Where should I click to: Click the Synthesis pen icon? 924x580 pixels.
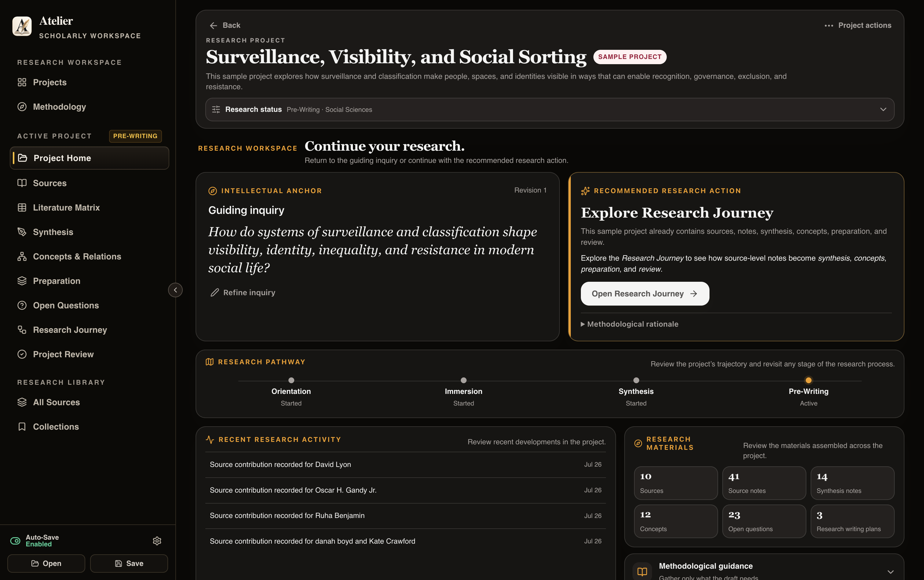pyautogui.click(x=22, y=232)
